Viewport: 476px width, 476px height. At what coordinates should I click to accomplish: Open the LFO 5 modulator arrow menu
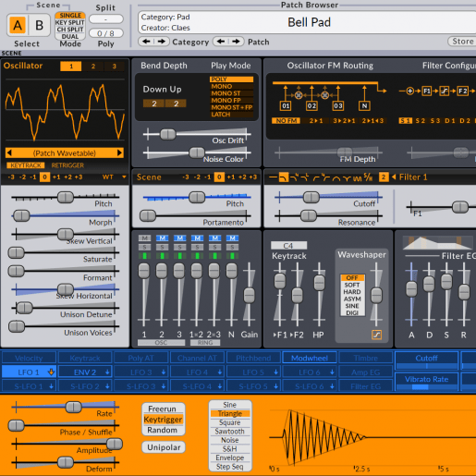pos(275,372)
